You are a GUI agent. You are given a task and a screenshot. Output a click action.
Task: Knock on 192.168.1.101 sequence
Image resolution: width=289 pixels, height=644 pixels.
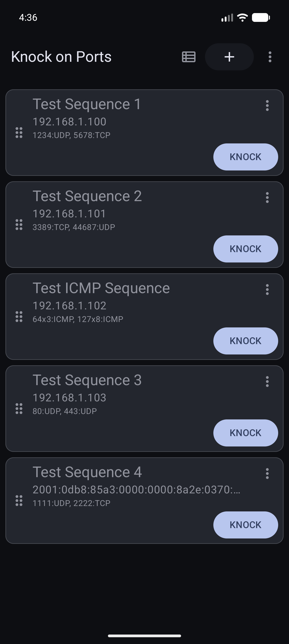point(245,249)
